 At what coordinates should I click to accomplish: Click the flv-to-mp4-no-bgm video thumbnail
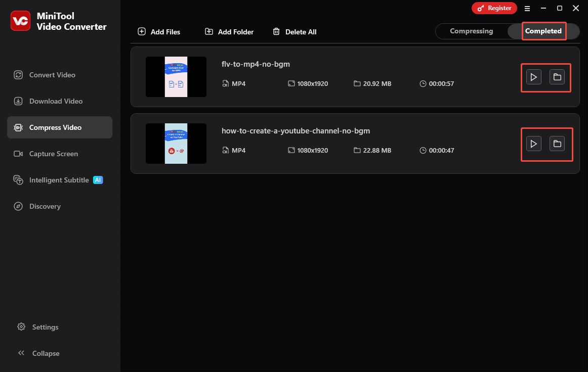pyautogui.click(x=176, y=77)
